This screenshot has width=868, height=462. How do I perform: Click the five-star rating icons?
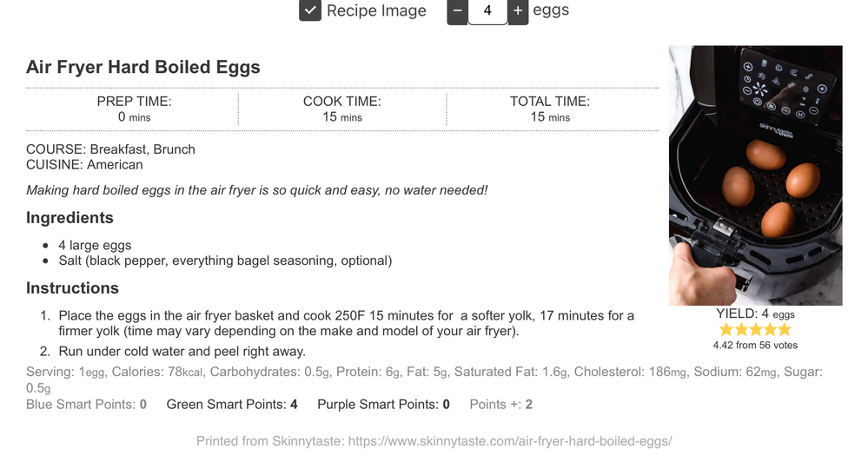755,330
